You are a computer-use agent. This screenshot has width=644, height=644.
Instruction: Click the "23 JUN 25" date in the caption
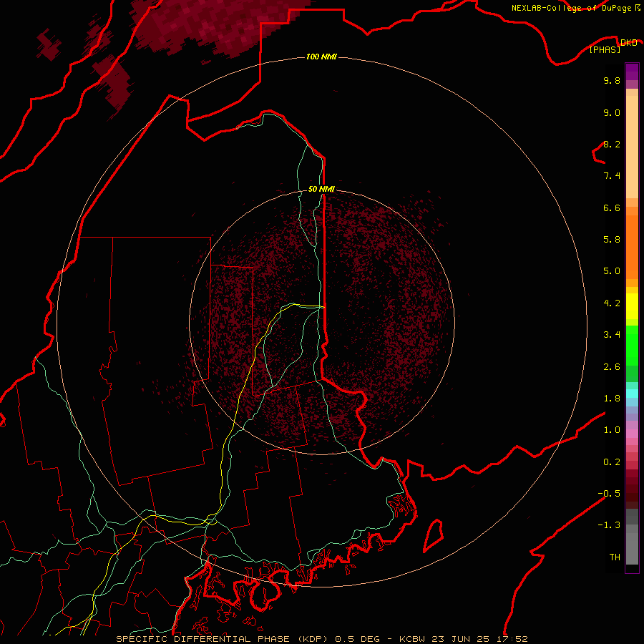click(461, 639)
